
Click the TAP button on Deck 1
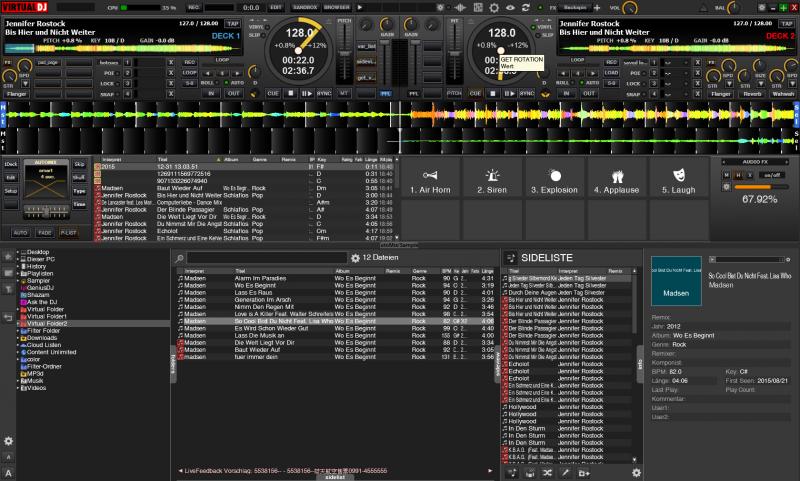[233, 23]
